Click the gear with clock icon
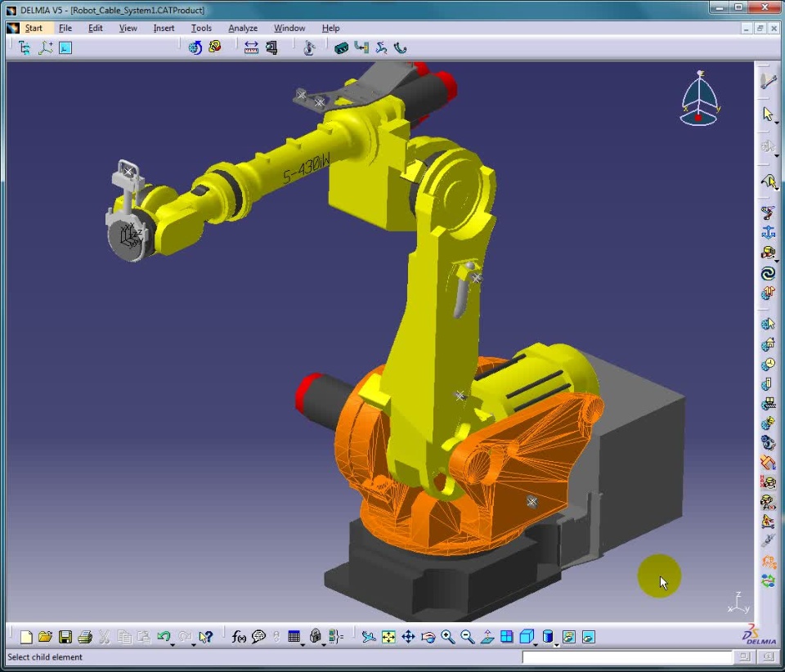Image resolution: width=785 pixels, height=672 pixels. (768, 365)
